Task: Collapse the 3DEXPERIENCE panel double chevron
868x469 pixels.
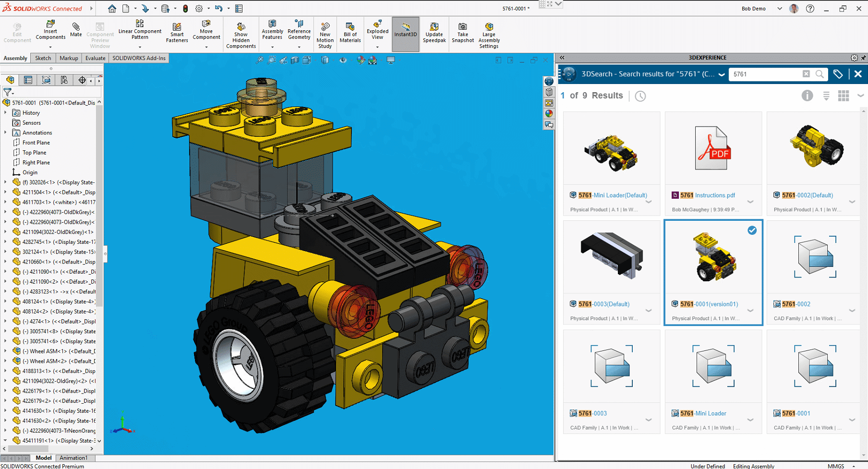Action: click(562, 58)
